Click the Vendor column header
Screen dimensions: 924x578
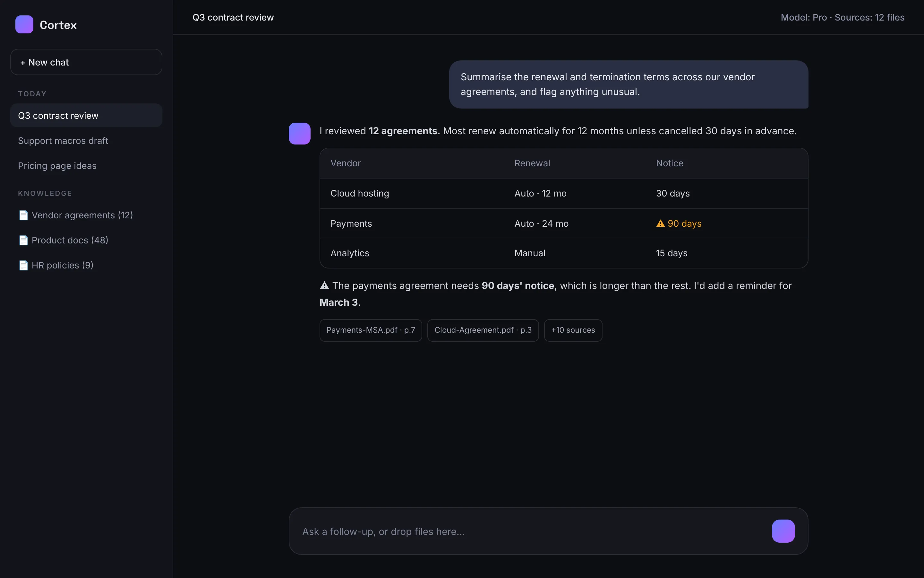[346, 163]
